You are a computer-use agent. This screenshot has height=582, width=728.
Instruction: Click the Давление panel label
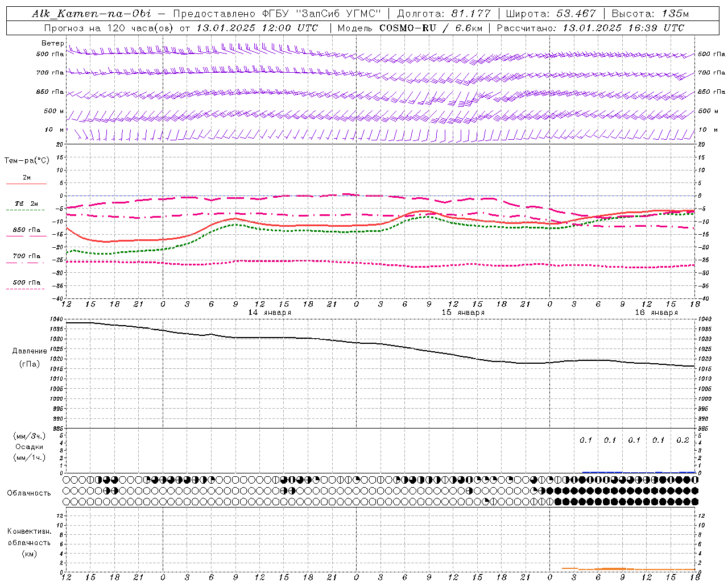(30, 351)
